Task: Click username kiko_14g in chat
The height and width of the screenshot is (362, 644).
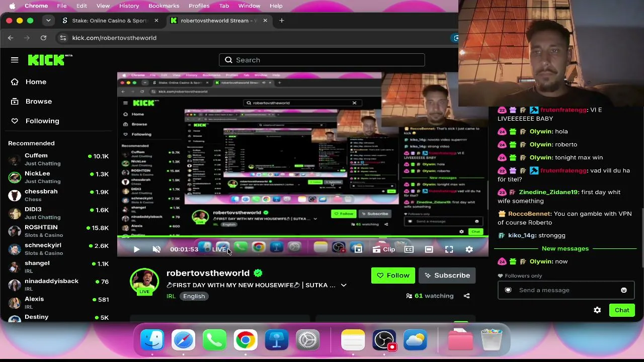Action: pos(522,235)
